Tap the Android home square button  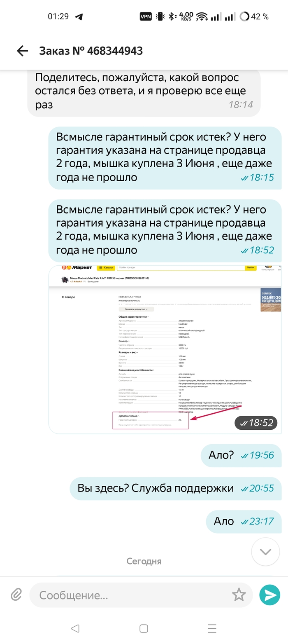coord(144,628)
